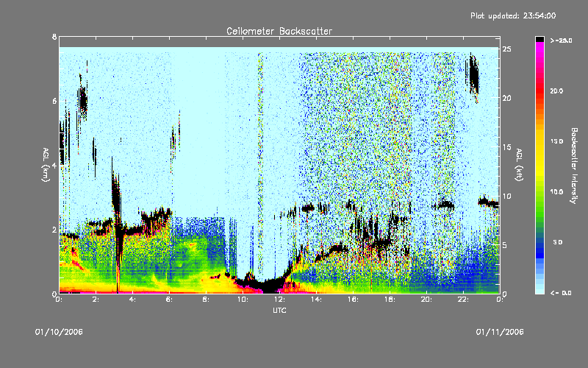Select the "12:" hour tick on UTC axis
The width and height of the screenshot is (588, 368).
tap(279, 300)
